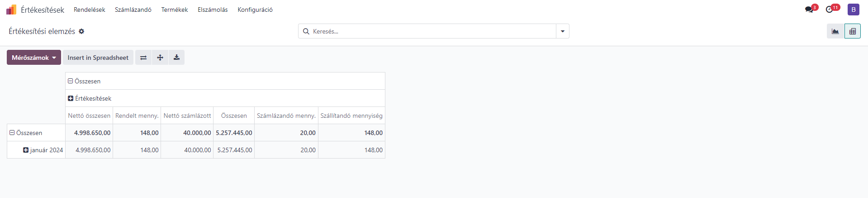Open the search options dropdown arrow
Viewport: 868px width, 198px height.
coord(563,31)
